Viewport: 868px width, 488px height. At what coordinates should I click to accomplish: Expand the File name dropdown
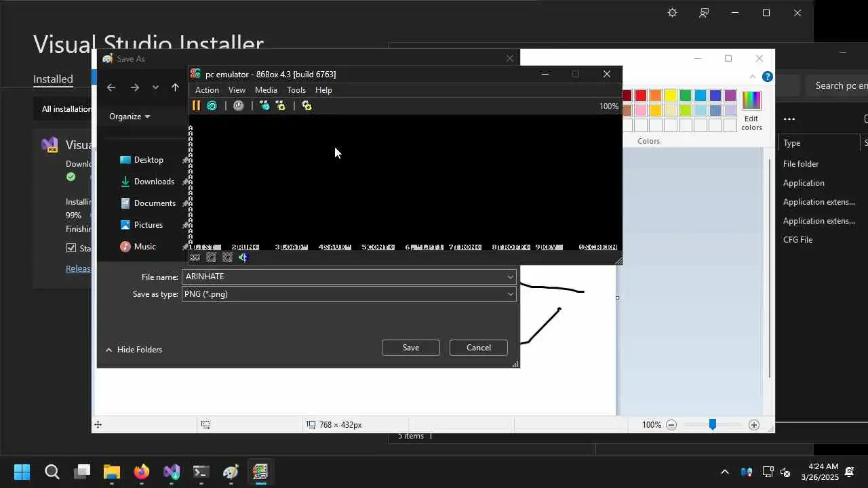click(510, 277)
